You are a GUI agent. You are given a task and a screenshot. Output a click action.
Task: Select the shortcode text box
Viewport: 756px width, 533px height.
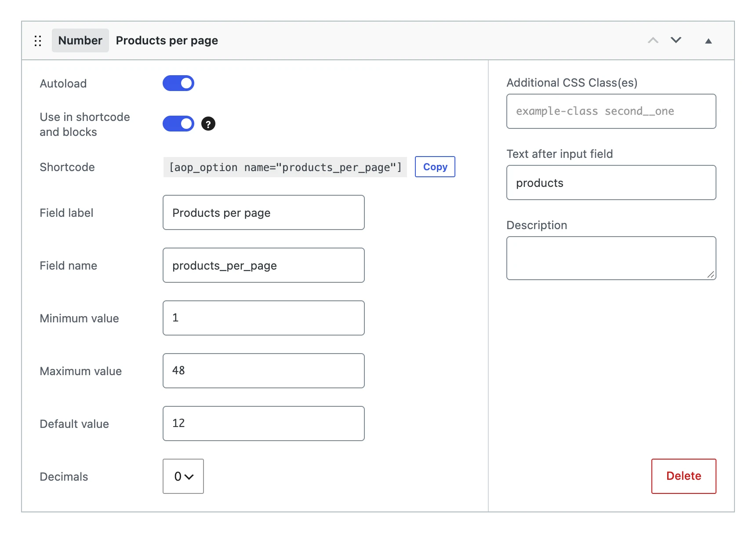pos(285,167)
